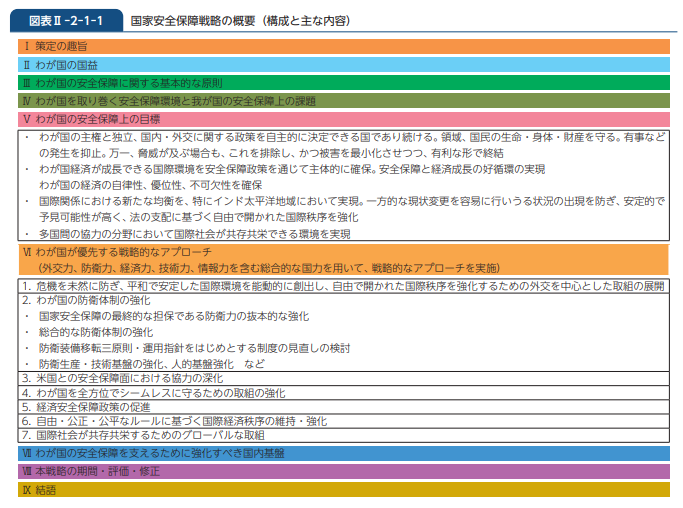Click the bullet 総合的な防衛体制の強化
The height and width of the screenshot is (508, 683).
click(x=96, y=332)
